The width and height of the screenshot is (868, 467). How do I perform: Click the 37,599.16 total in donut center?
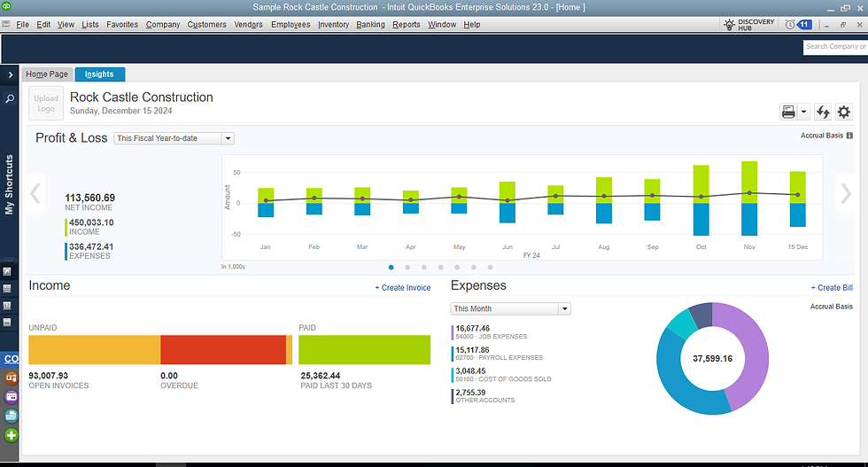click(712, 358)
